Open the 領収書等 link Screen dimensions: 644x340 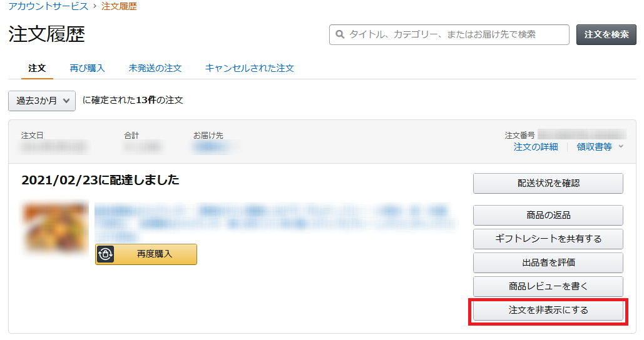[x=594, y=147]
